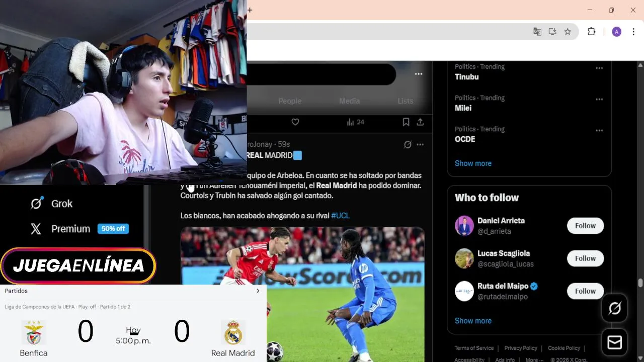
Task: Click the Privacy Policy footer link
Action: click(x=521, y=348)
